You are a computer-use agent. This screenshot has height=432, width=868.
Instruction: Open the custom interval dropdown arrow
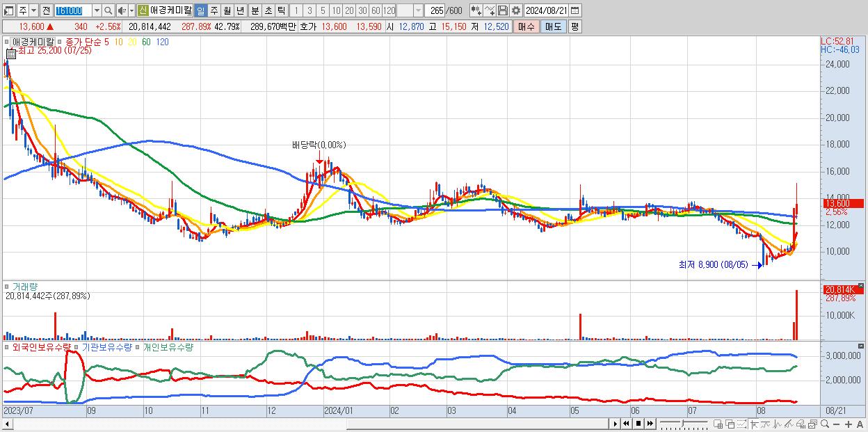point(418,10)
